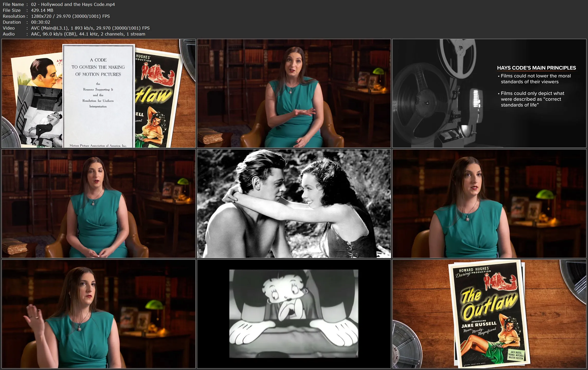Screen dimensions: 588x370
Task: Open the thumbnail of woman gesturing in armchair
Action: coord(294,93)
